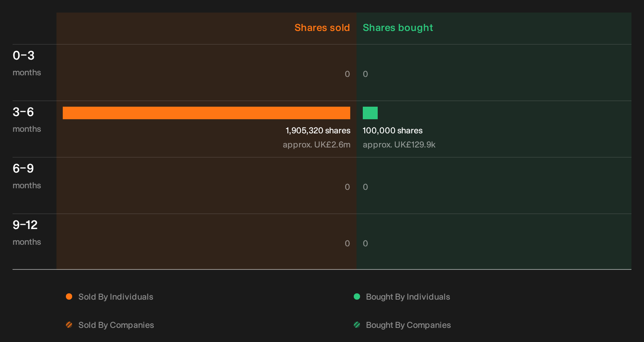Click the 6-9 months row label

coord(27,176)
